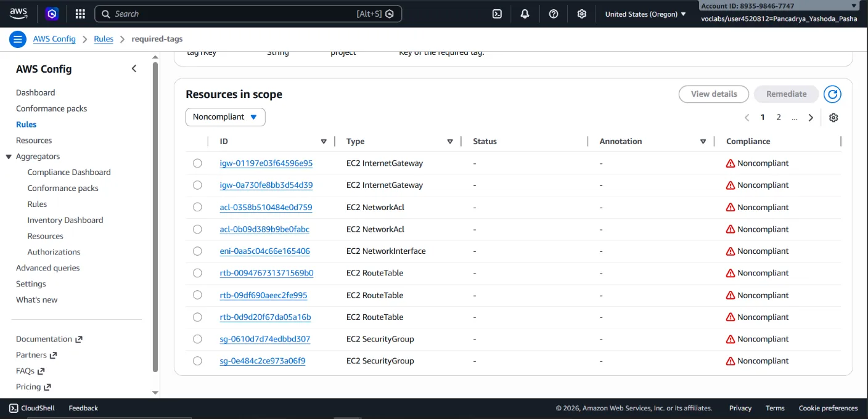The width and height of the screenshot is (868, 419).
Task: Open the AWS Config breadcrumb link
Action: (54, 39)
